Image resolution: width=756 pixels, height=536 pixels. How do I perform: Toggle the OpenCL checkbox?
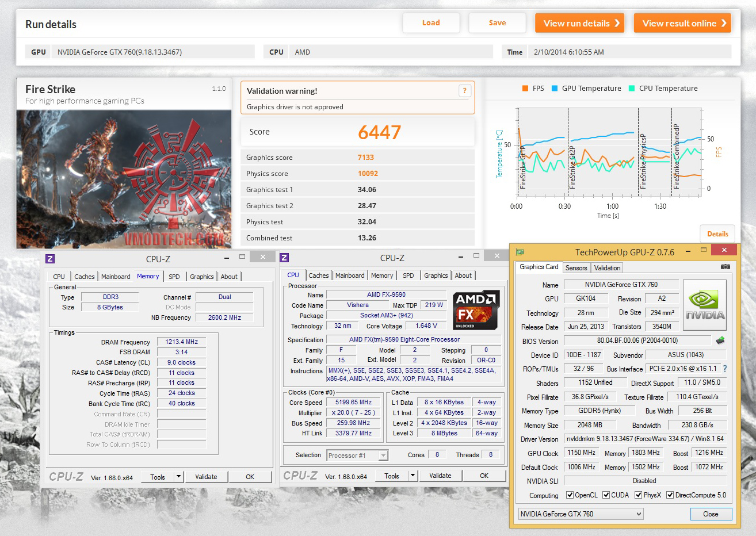tap(570, 495)
